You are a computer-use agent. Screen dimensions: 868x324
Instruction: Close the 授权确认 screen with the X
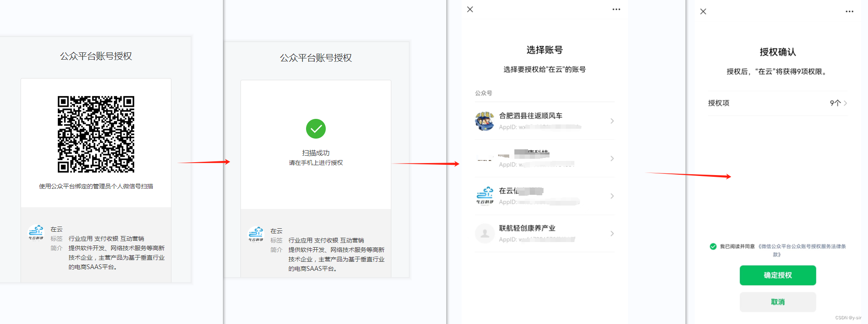click(703, 11)
